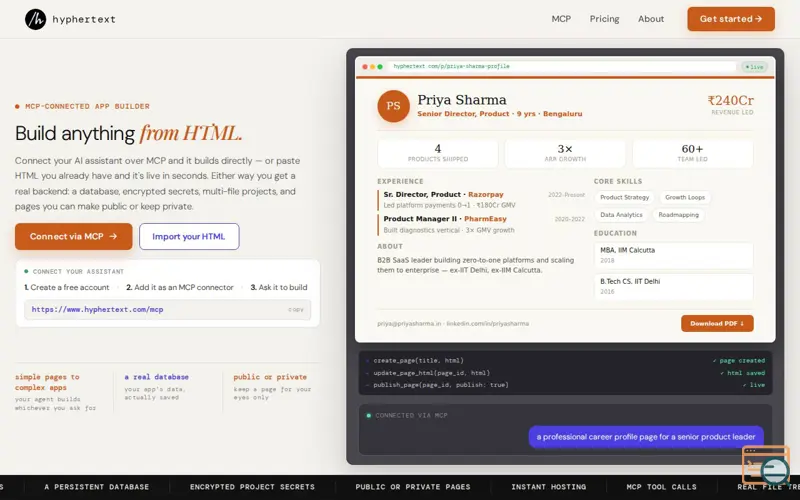Click the 60+ Team Led stat card
The width and height of the screenshot is (800, 500).
coord(692,153)
